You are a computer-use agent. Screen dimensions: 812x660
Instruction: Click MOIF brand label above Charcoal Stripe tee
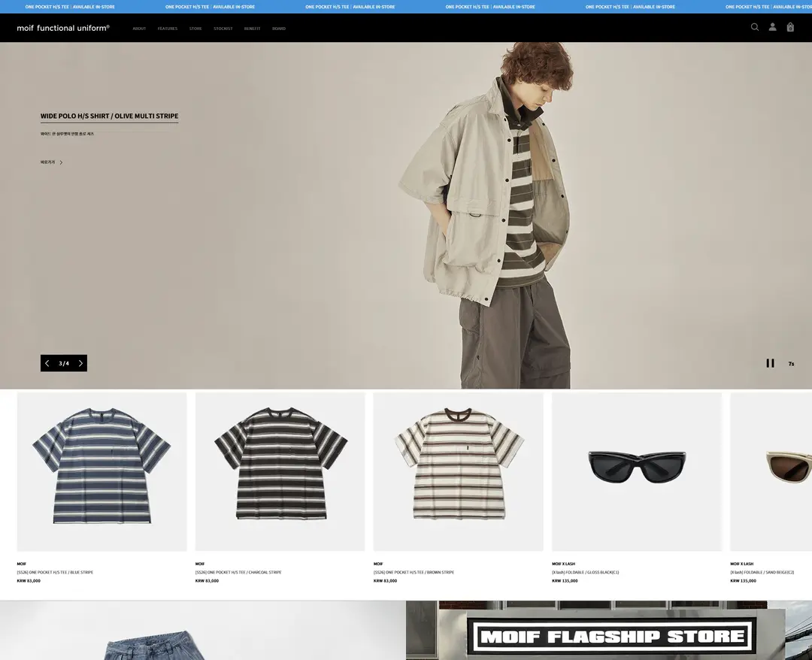(x=200, y=564)
